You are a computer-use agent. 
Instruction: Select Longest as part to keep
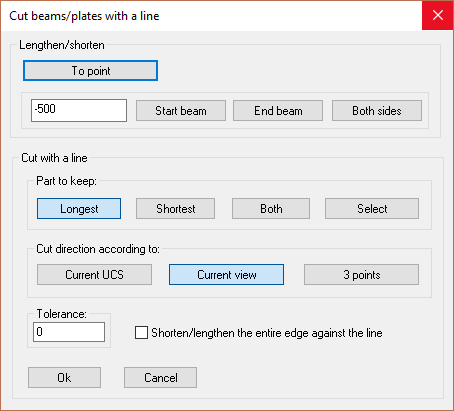coord(79,209)
